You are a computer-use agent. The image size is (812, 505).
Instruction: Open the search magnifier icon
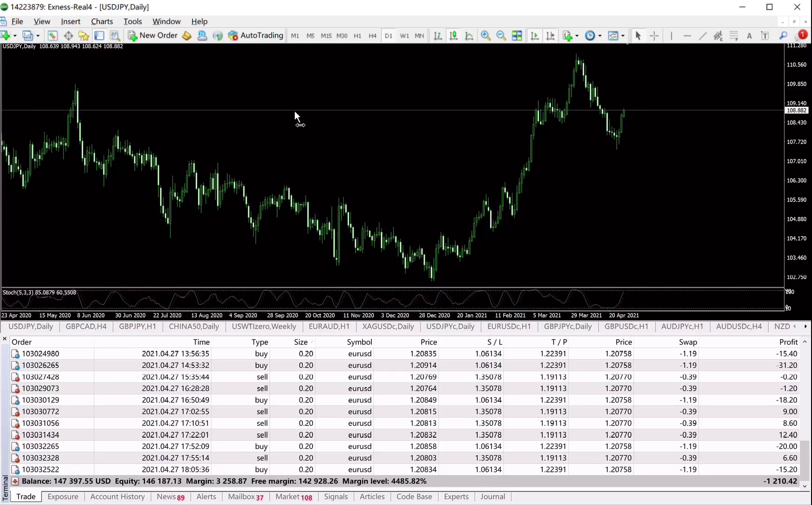(784, 36)
